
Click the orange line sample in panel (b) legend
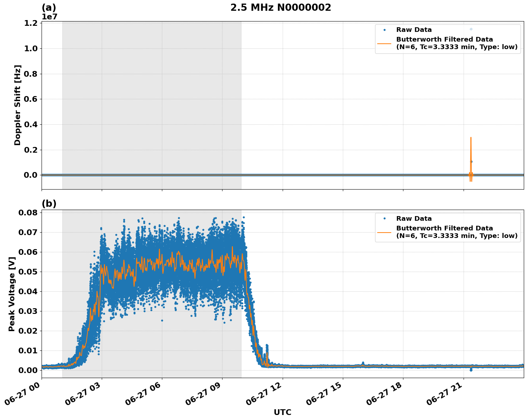[x=385, y=232]
